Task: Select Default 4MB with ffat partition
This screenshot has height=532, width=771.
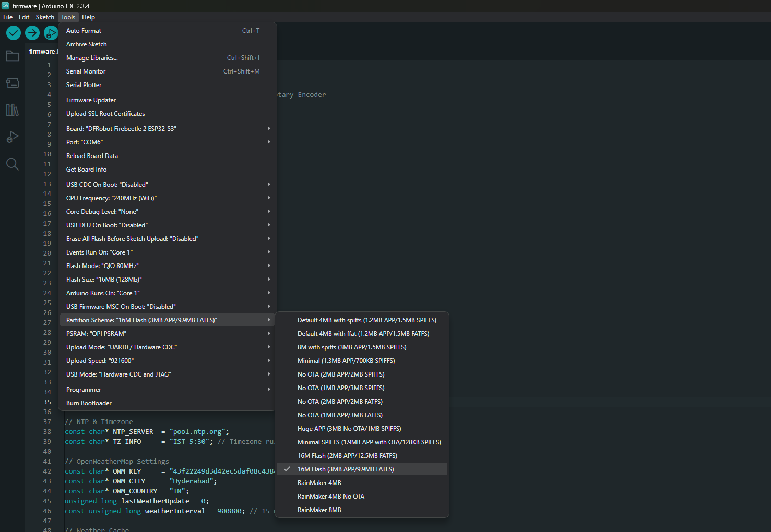Action: click(x=362, y=334)
